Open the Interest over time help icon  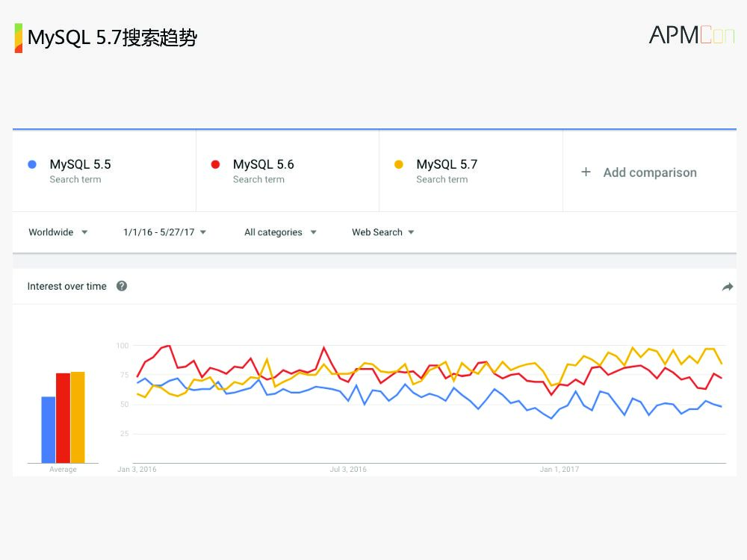(122, 286)
